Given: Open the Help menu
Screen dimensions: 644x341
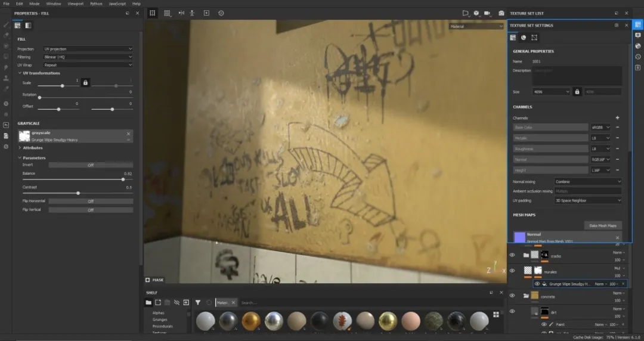Looking at the screenshot, I should pyautogui.click(x=137, y=4).
